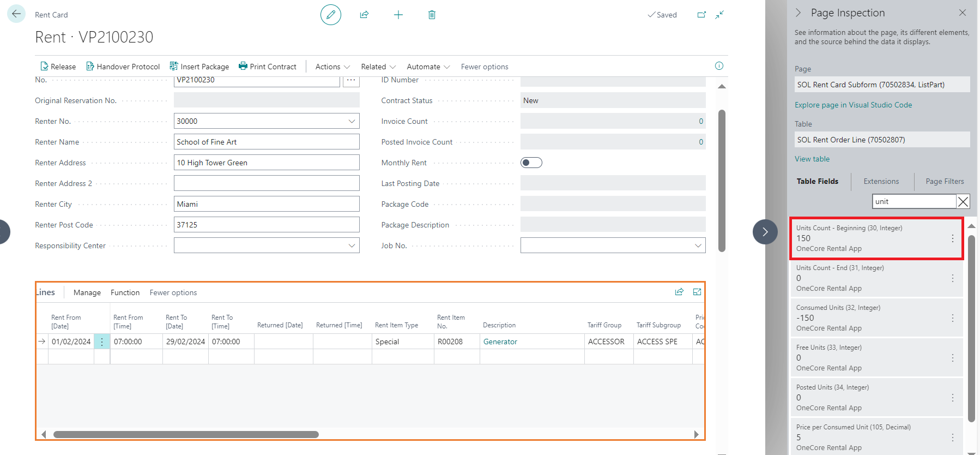This screenshot has height=455, width=980.
Task: Click the Print Contract button
Action: [268, 67]
